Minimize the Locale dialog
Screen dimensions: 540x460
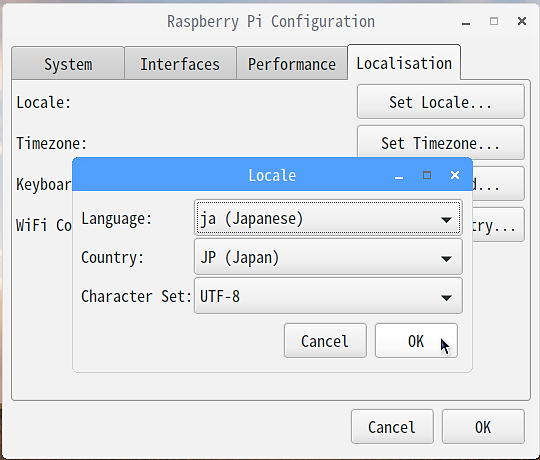point(399,177)
